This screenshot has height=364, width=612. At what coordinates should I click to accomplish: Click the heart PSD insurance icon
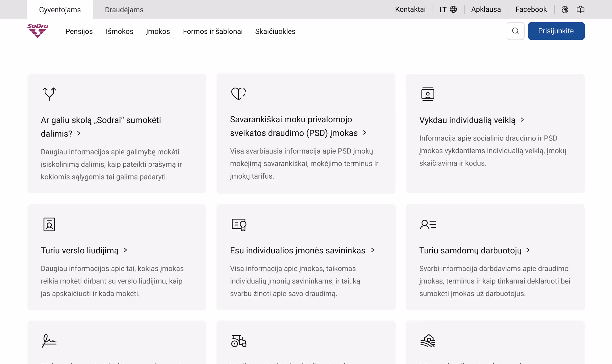click(x=238, y=93)
